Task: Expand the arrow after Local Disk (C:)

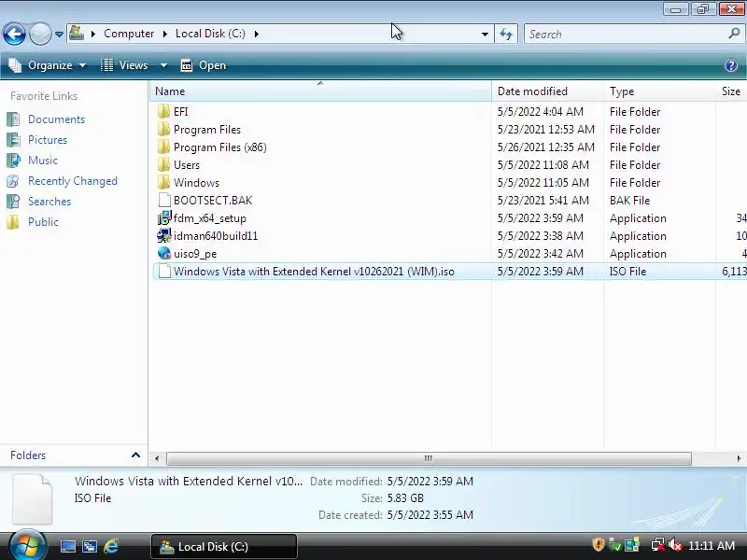Action: [256, 34]
